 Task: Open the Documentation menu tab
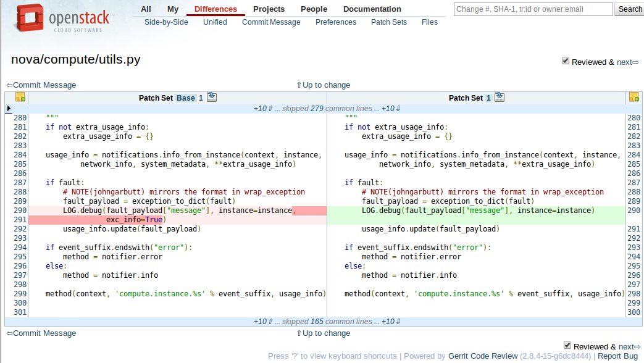point(372,9)
